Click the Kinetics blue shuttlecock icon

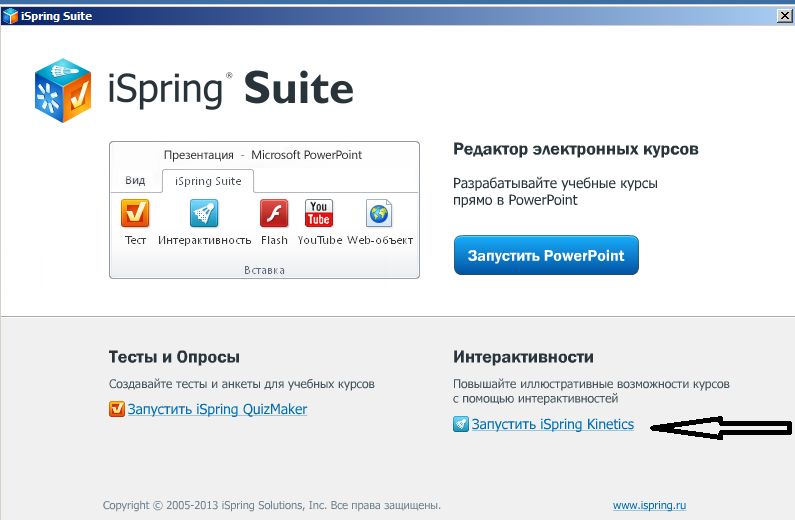461,424
